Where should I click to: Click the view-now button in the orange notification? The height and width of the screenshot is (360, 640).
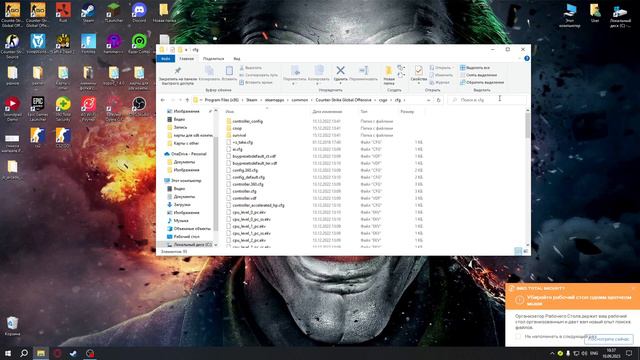(x=609, y=339)
